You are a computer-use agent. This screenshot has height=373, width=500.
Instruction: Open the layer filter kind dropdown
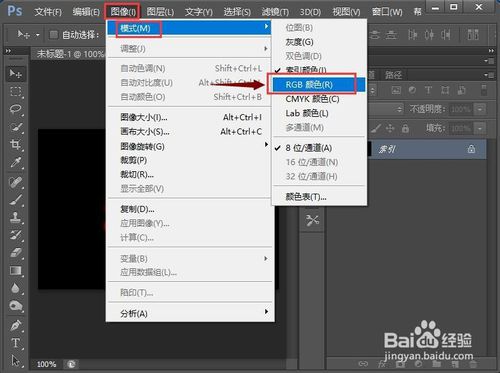point(373,90)
